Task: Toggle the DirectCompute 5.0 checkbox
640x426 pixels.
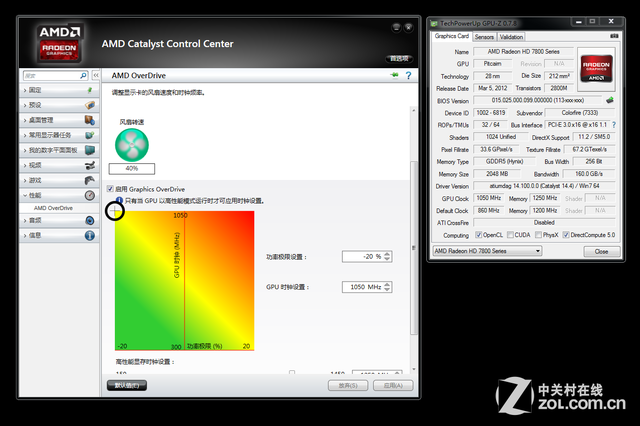Action: point(567,235)
